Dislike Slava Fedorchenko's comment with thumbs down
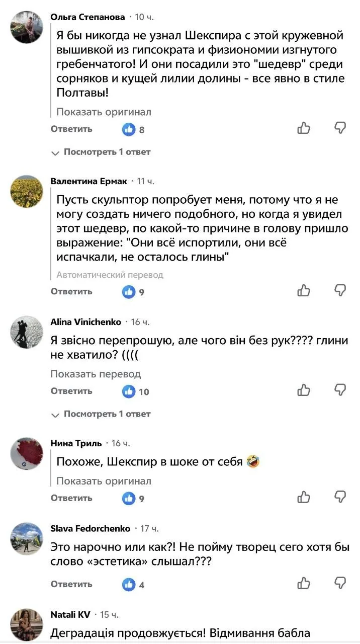The image size is (360, 644). tap(340, 584)
